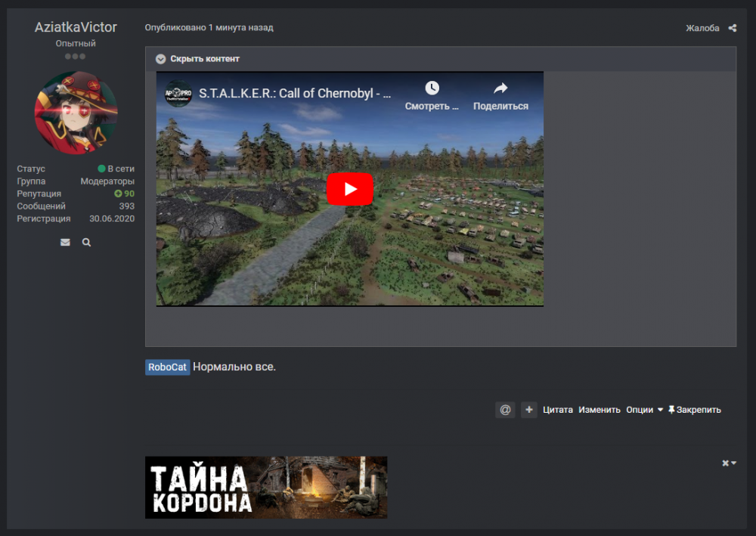Click the Цитата quote link
The image size is (756, 536).
[x=558, y=410]
